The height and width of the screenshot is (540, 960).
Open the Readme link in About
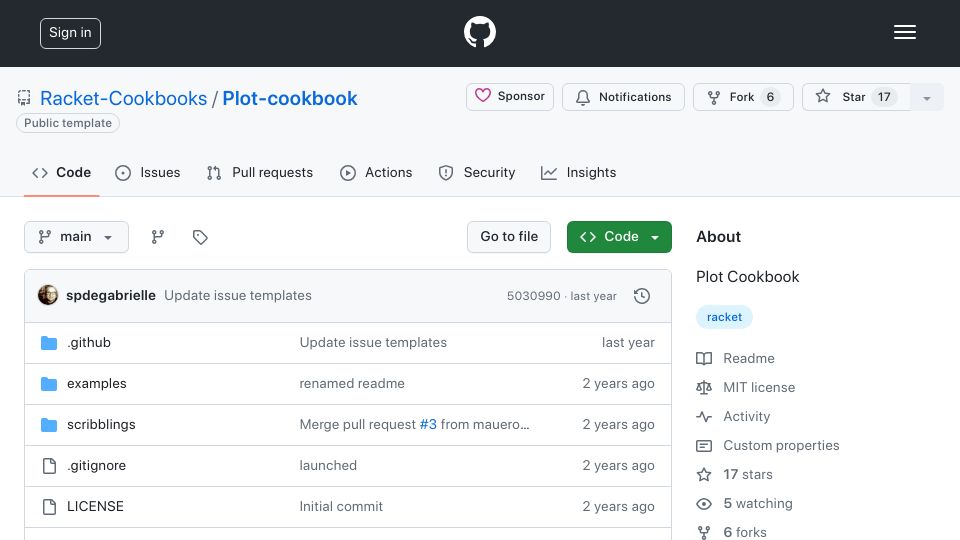click(x=749, y=358)
